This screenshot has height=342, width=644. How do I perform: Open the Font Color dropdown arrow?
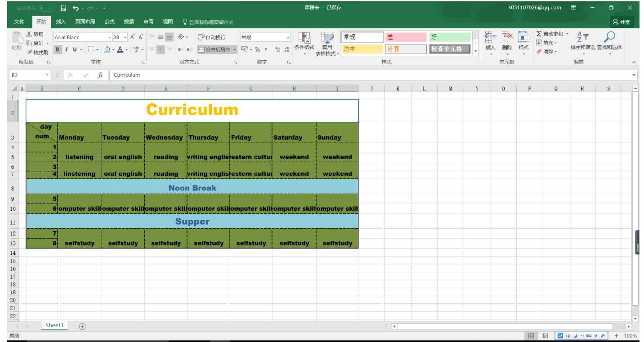point(126,49)
